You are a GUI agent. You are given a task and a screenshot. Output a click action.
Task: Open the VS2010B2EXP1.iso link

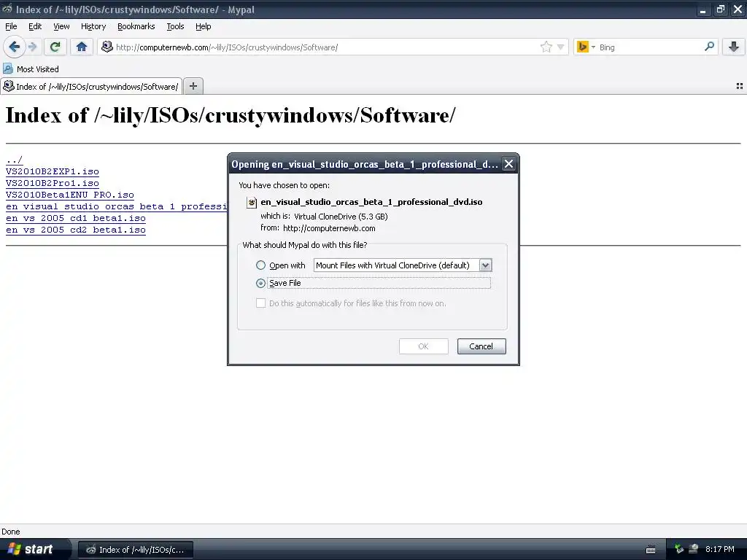pyautogui.click(x=53, y=171)
